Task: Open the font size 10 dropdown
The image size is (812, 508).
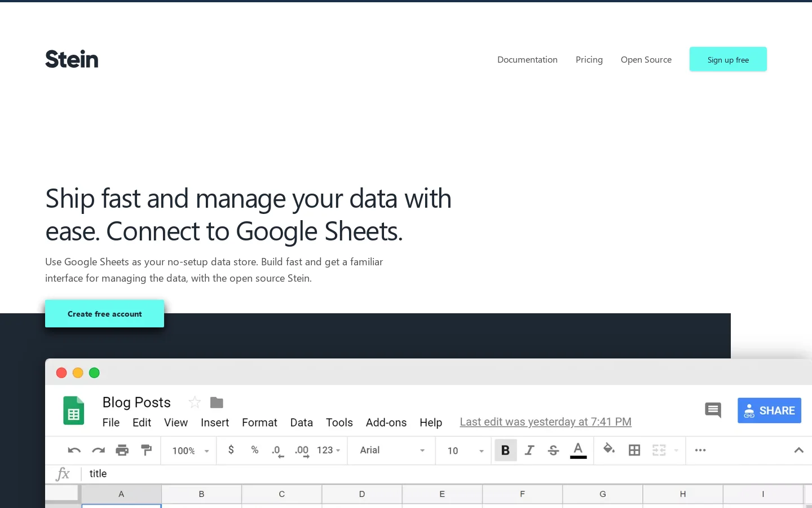Action: [x=466, y=450]
